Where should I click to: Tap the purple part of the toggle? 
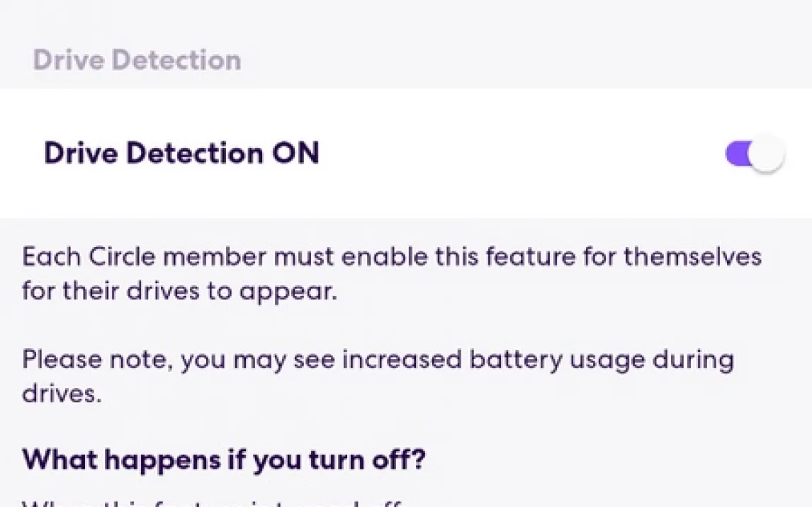click(737, 153)
